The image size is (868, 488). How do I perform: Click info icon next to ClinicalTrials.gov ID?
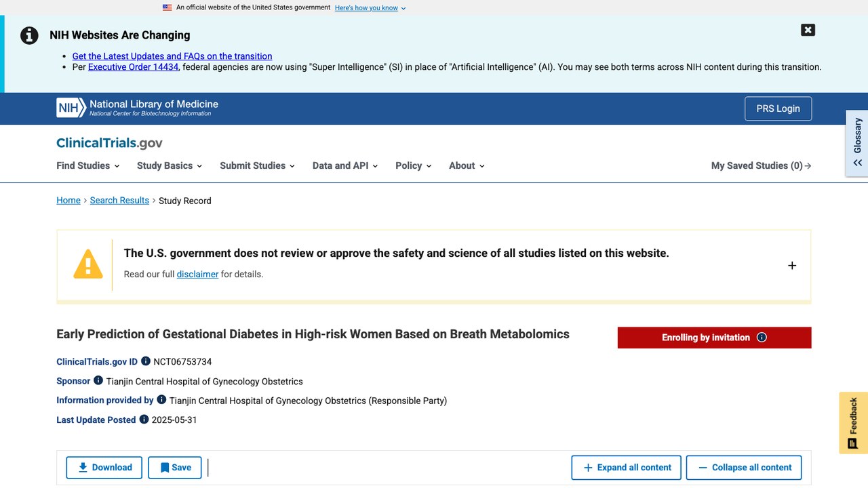tap(146, 361)
